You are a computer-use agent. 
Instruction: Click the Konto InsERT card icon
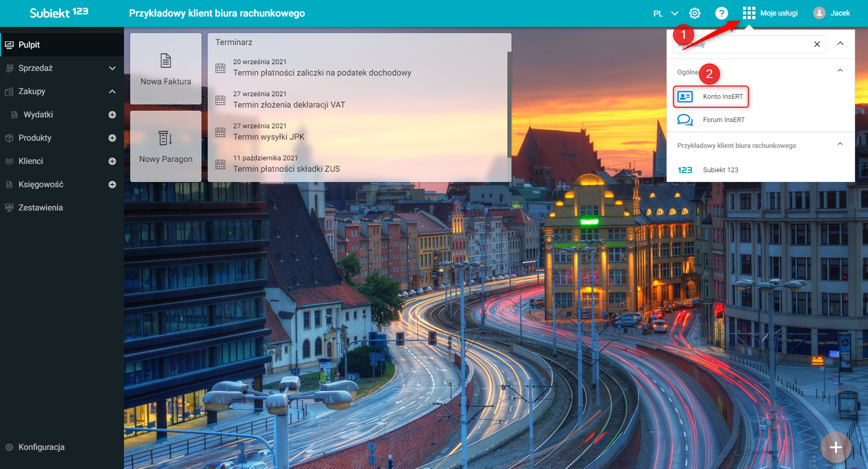[685, 97]
